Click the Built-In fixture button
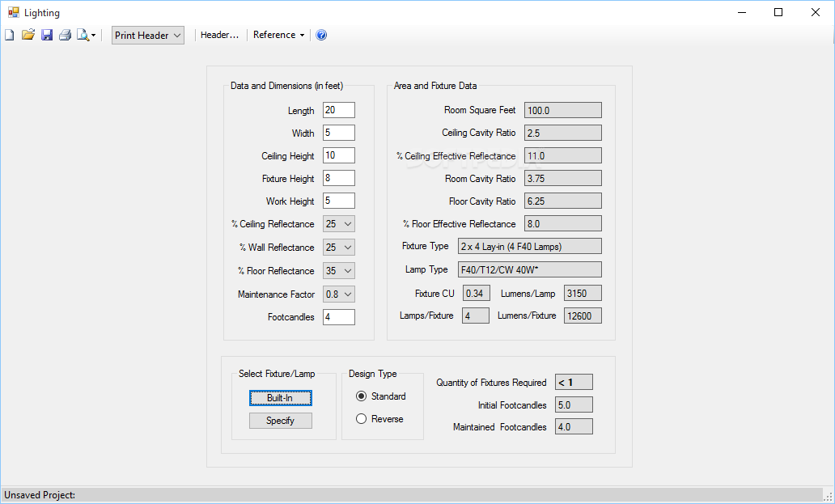 click(281, 398)
